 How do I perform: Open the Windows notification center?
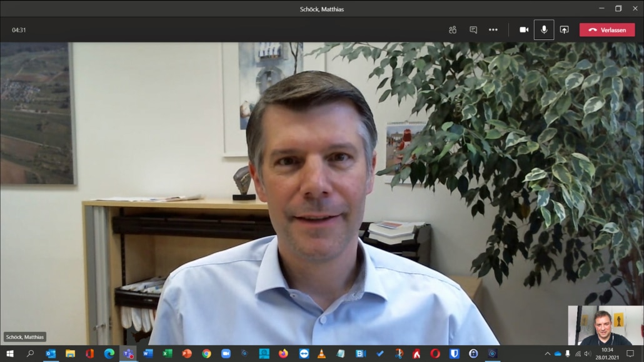coord(630,353)
